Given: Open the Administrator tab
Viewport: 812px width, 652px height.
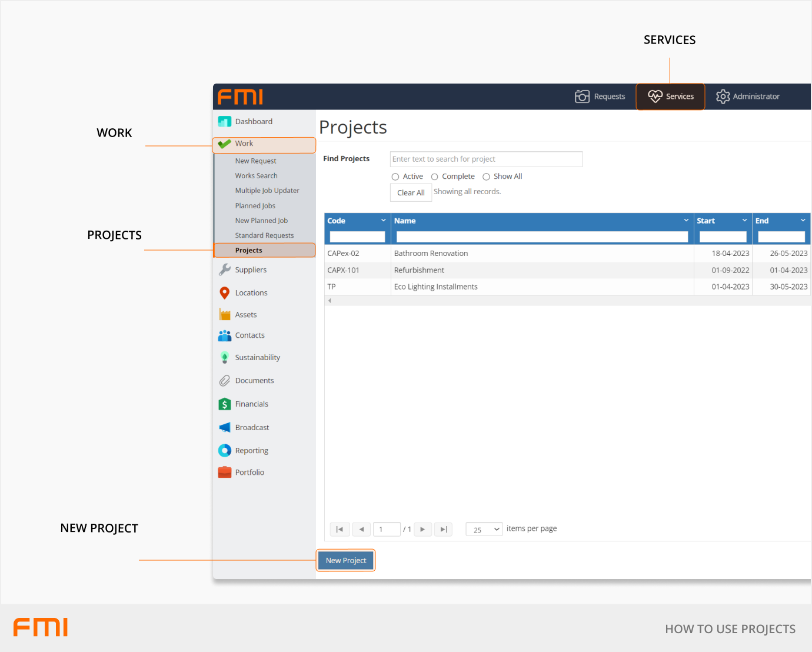Looking at the screenshot, I should (748, 97).
